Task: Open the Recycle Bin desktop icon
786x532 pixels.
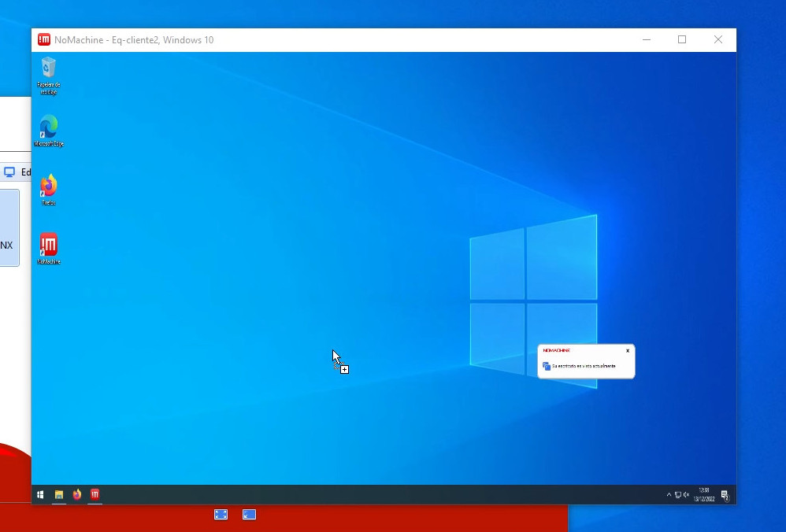Action: [x=48, y=69]
